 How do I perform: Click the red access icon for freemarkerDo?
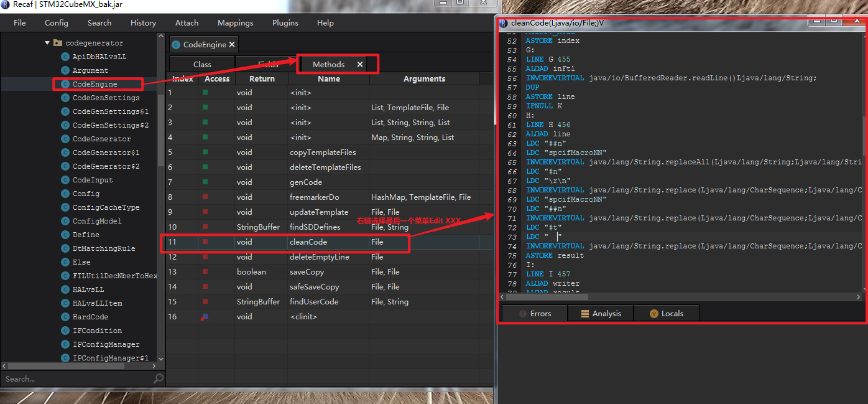(x=206, y=197)
